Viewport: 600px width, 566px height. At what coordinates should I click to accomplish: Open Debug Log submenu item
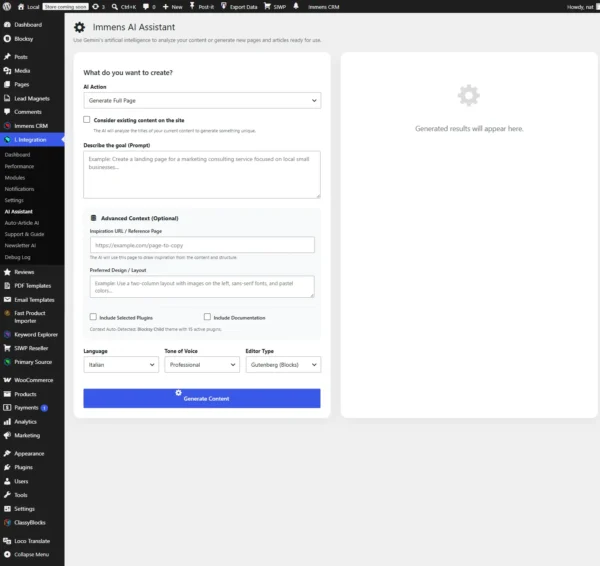tap(18, 257)
